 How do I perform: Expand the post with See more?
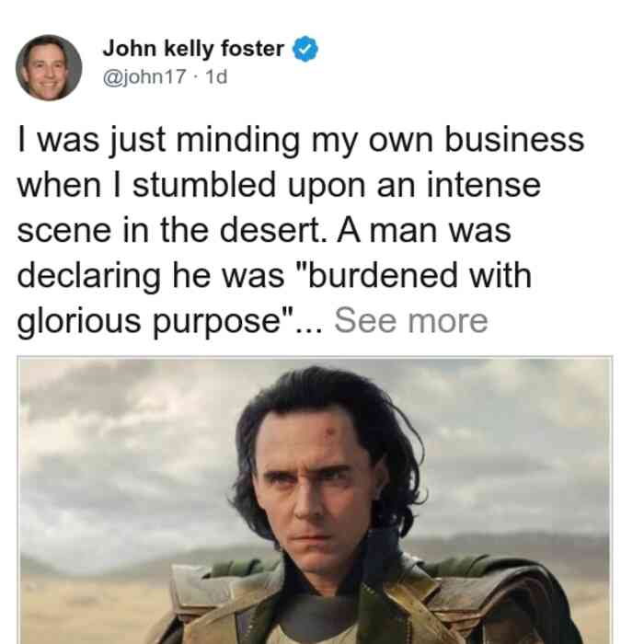tap(411, 321)
